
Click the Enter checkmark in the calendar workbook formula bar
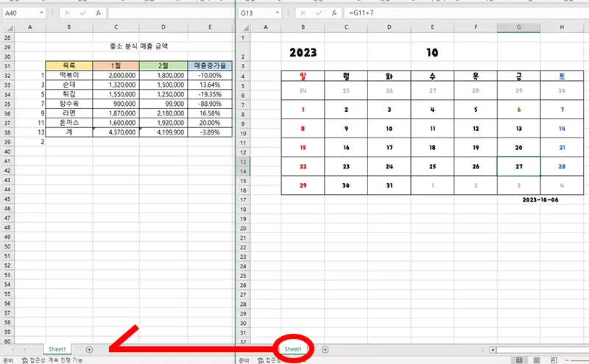pos(319,13)
